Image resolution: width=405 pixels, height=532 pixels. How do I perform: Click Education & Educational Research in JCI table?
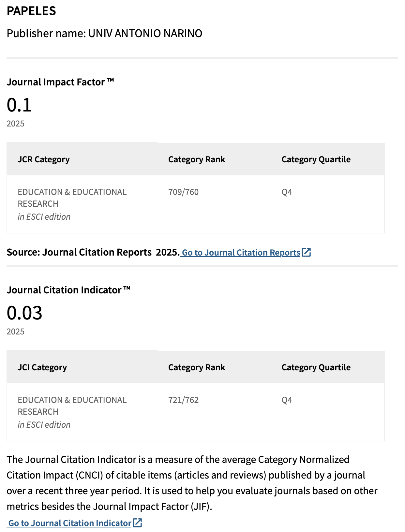[72, 406]
